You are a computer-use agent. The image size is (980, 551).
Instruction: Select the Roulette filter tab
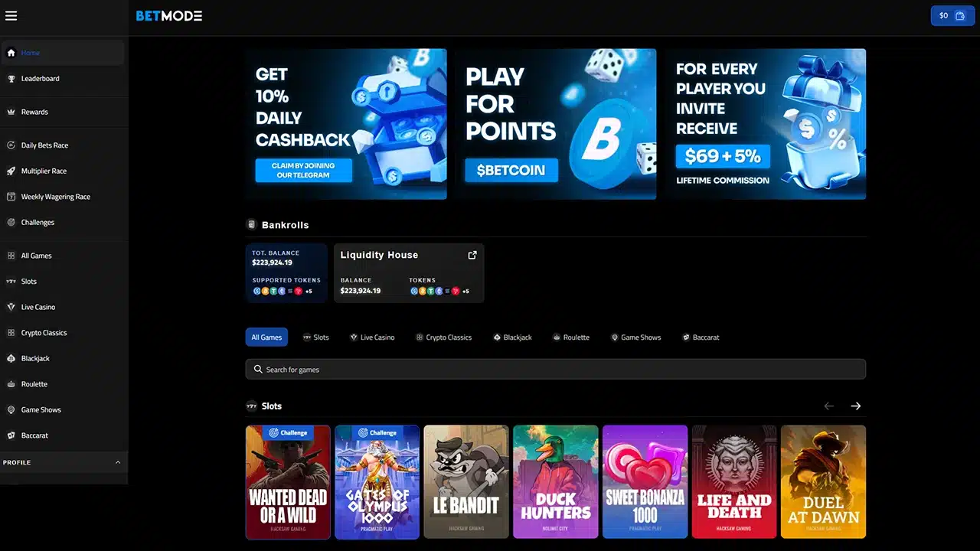[x=571, y=337]
